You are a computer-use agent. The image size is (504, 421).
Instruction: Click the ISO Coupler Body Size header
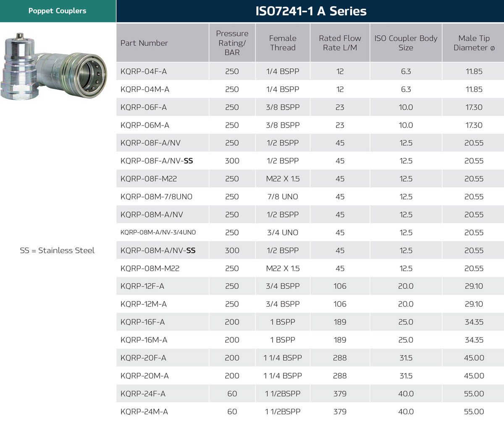(x=406, y=43)
